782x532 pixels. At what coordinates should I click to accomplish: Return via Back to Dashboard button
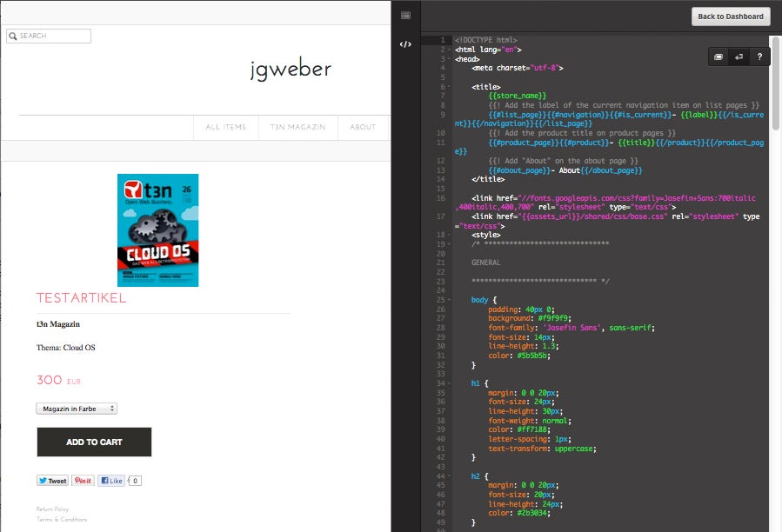click(730, 17)
